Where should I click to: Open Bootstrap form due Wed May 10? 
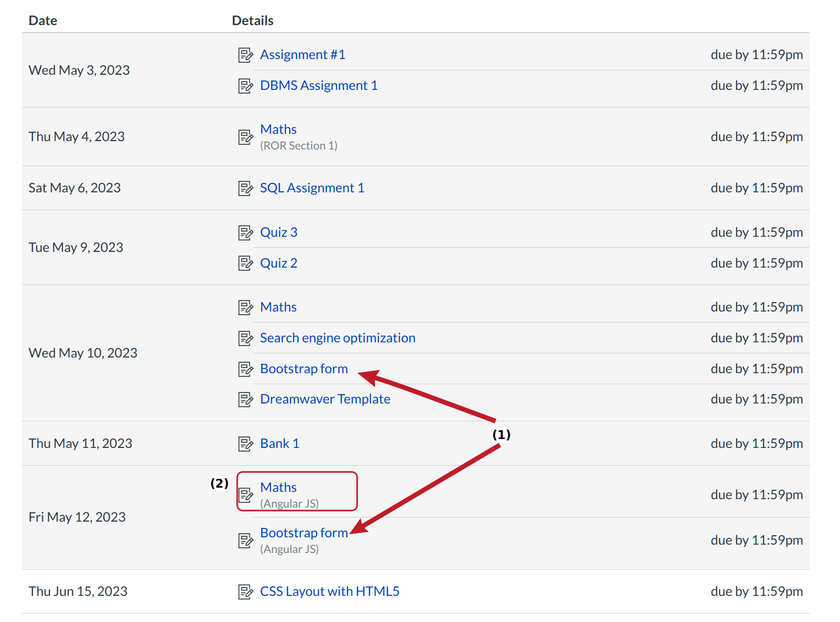[x=304, y=369]
